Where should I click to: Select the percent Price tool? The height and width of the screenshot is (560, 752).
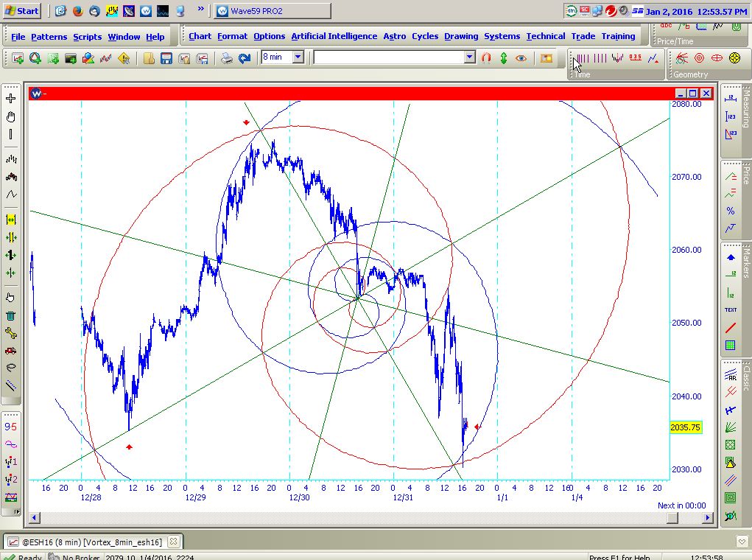pyautogui.click(x=731, y=211)
